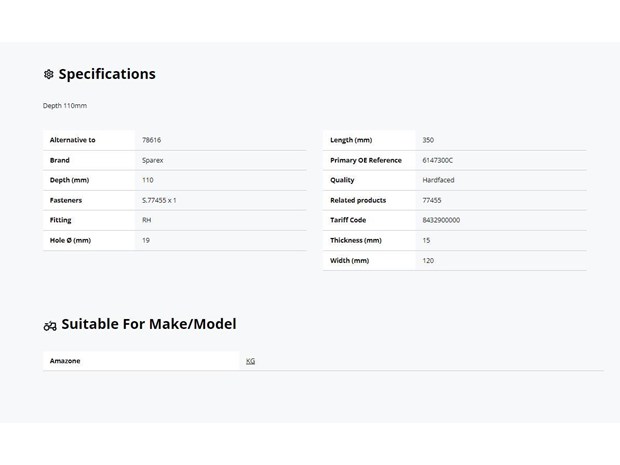Screen dimensions: 620x465
Task: Click the Related products value 77455
Action: pos(431,200)
